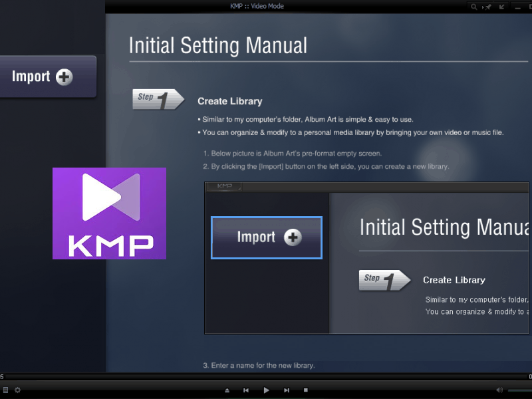The height and width of the screenshot is (399, 532).
Task: Click the playback seek bar
Action: [266, 376]
